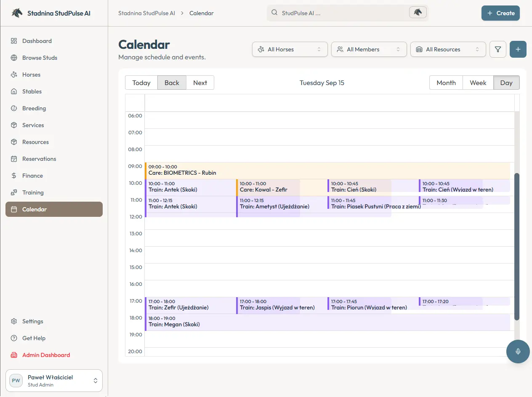Open the Care: BIOMETRICS - Rubin event
This screenshot has height=397, width=532.
(x=327, y=171)
